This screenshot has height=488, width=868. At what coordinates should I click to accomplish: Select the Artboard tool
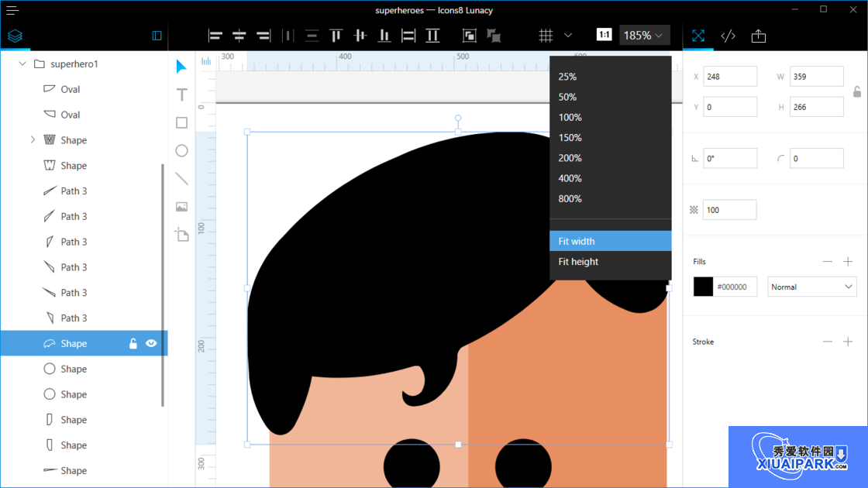(181, 235)
